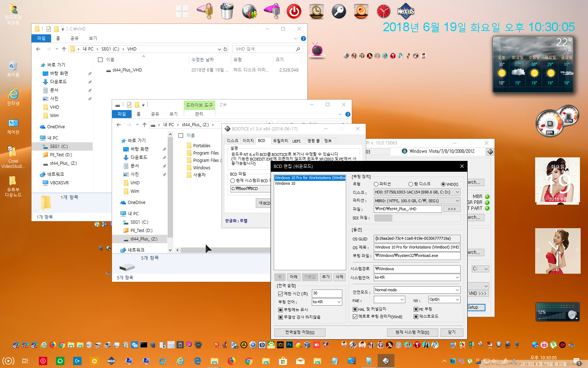
Task: Switch to the 유틸리티 tab in BOOTICE
Action: [x=280, y=141]
